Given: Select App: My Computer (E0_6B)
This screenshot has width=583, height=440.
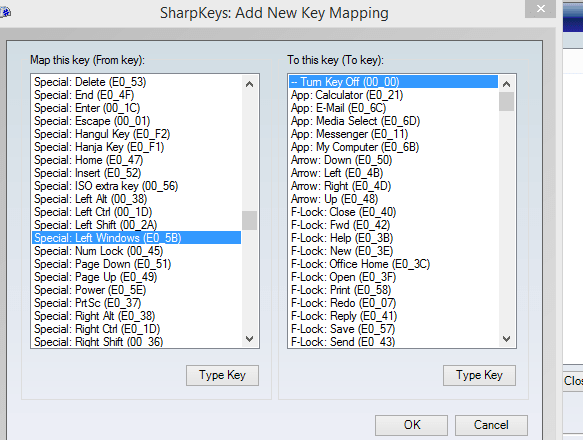Looking at the screenshot, I should tap(393, 147).
